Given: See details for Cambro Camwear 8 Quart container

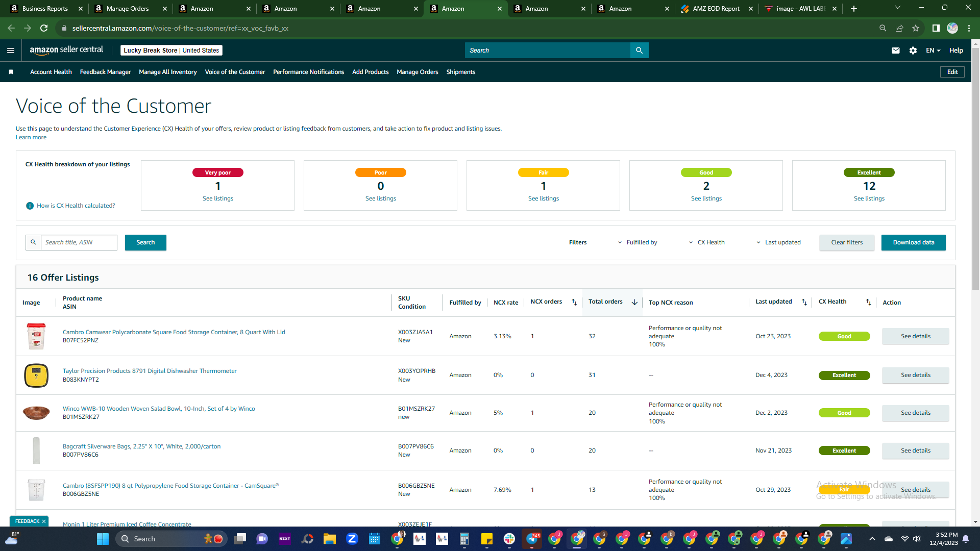Looking at the screenshot, I should (x=916, y=336).
